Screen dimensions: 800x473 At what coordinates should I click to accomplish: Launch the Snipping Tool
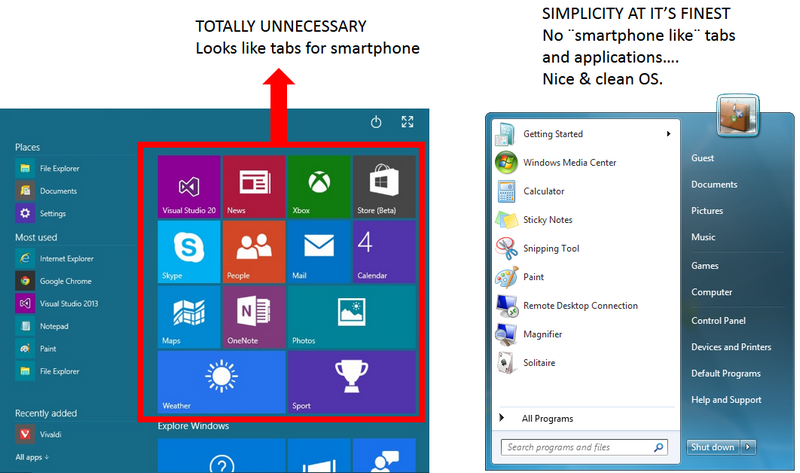(x=586, y=248)
